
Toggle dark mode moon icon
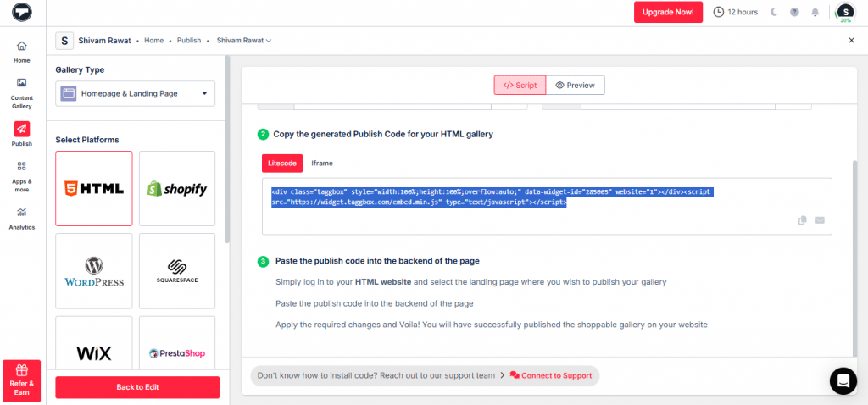pos(775,12)
